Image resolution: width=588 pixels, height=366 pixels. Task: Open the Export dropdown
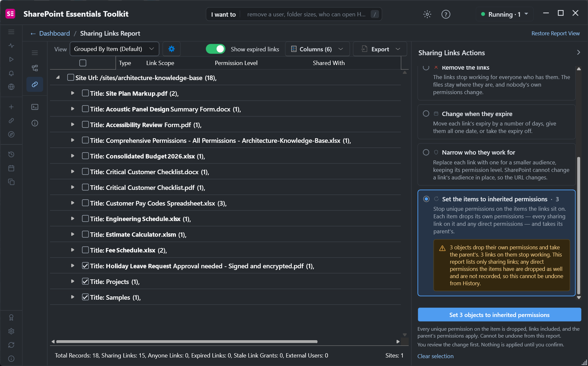pos(380,49)
